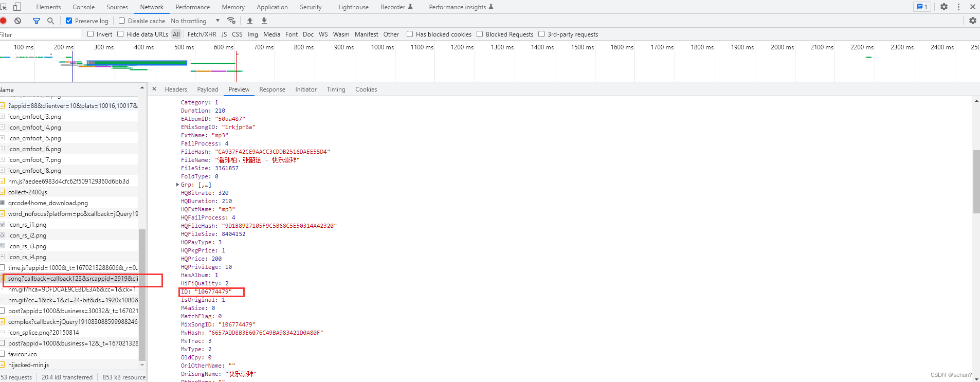Viewport: 980px width, 382px height.
Task: Select the hijacked-min.js request
Action: (69, 365)
